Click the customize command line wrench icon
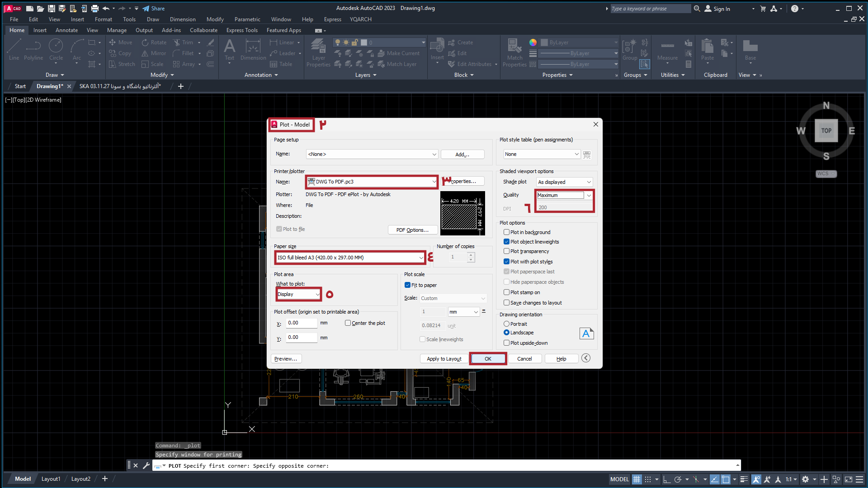This screenshot has width=868, height=488. (x=146, y=465)
